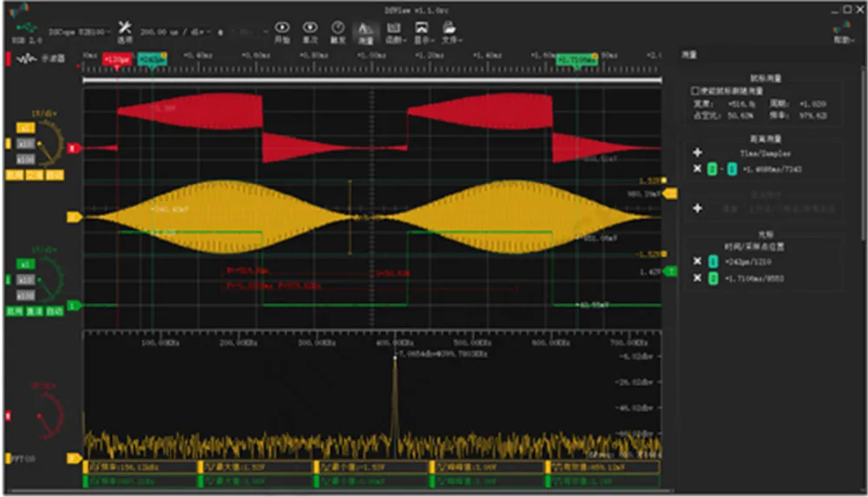
Task: Click the Help icon at top right
Action: (843, 29)
